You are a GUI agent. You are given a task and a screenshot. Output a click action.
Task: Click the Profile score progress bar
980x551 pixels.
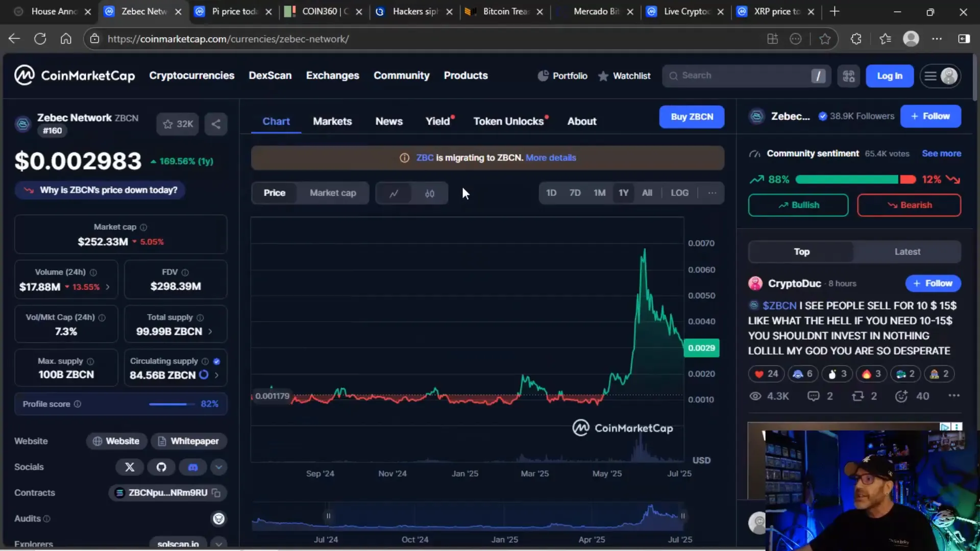tap(171, 404)
